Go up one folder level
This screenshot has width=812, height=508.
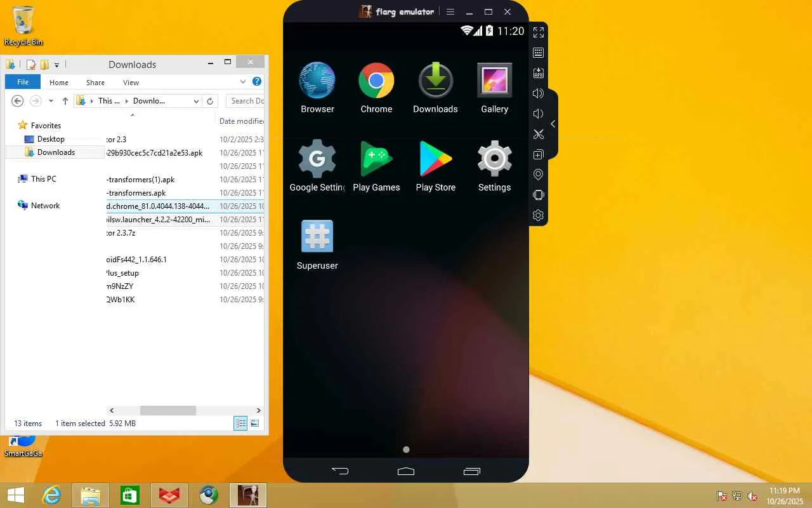click(x=65, y=101)
